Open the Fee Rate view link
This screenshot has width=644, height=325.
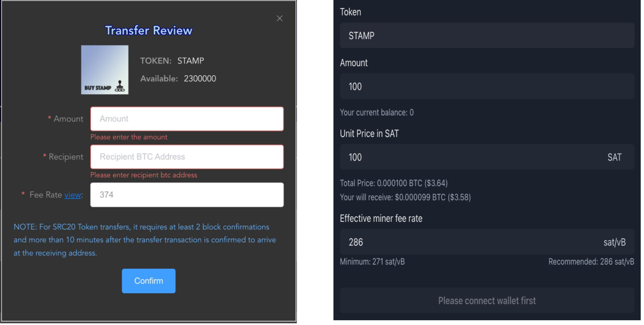click(x=73, y=195)
